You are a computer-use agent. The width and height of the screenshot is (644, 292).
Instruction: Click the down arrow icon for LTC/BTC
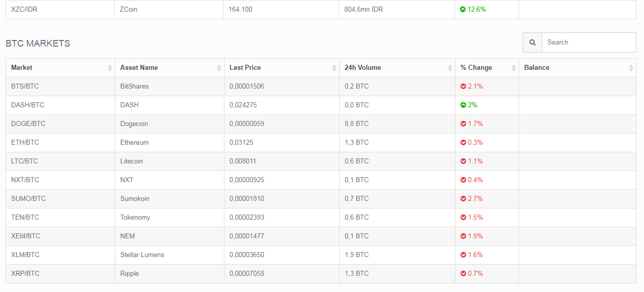pos(463,161)
